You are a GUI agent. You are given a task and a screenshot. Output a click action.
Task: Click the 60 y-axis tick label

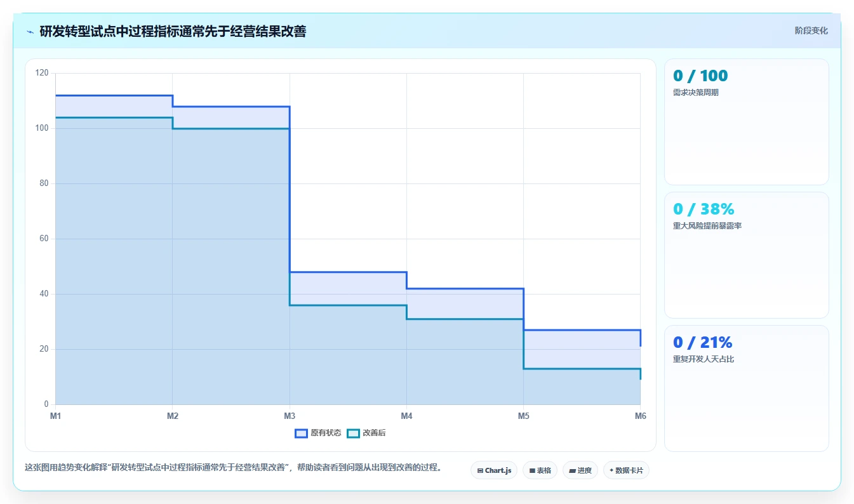(44, 239)
